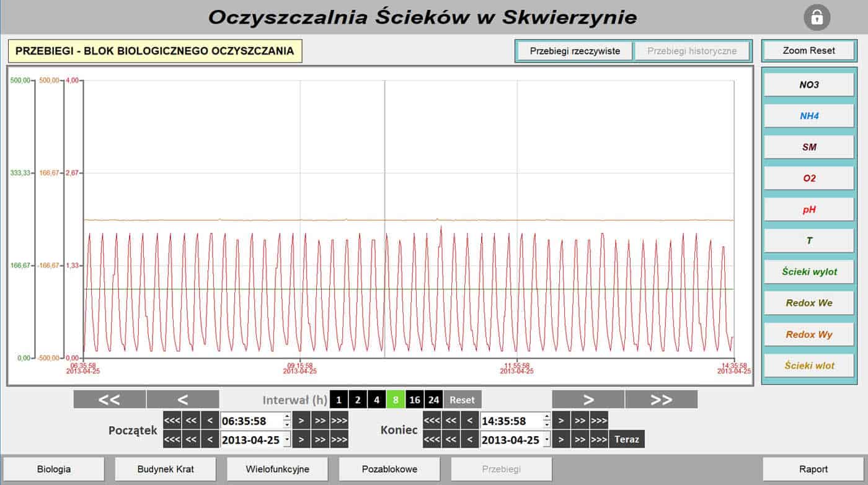Click << beside Koniec date 2013-04-25
868x485 pixels.
point(451,439)
